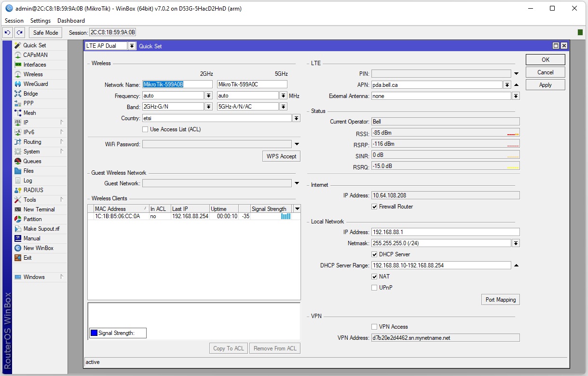Enable Use Access List (ACL)
The height and width of the screenshot is (376, 588).
tap(145, 129)
